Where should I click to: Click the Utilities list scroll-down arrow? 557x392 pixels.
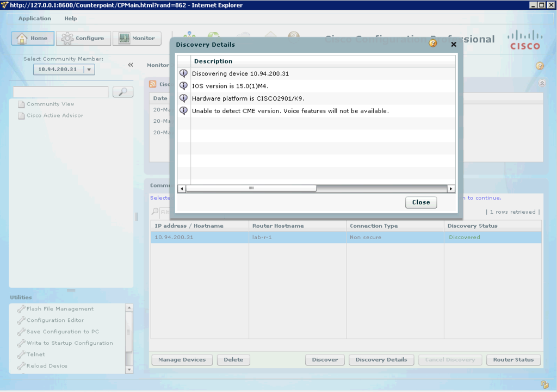click(x=129, y=370)
